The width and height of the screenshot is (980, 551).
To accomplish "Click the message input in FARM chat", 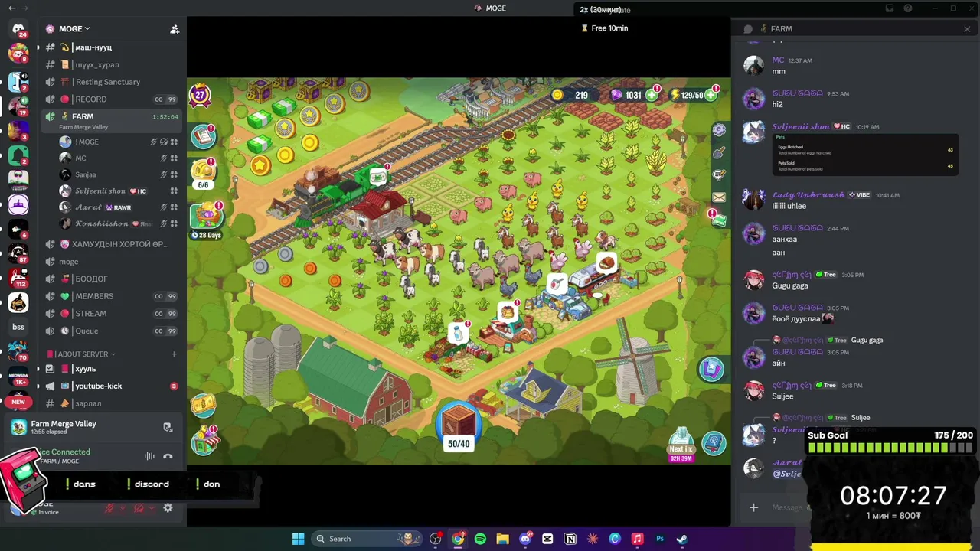I will [787, 507].
